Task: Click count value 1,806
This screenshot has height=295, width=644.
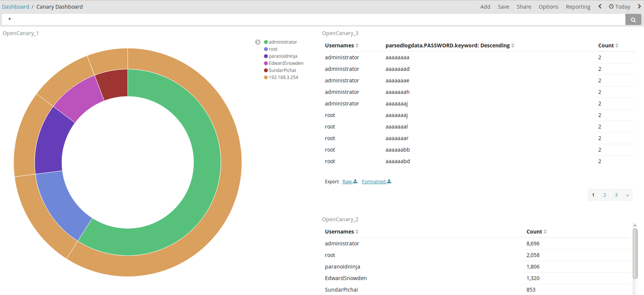Action: [533, 266]
